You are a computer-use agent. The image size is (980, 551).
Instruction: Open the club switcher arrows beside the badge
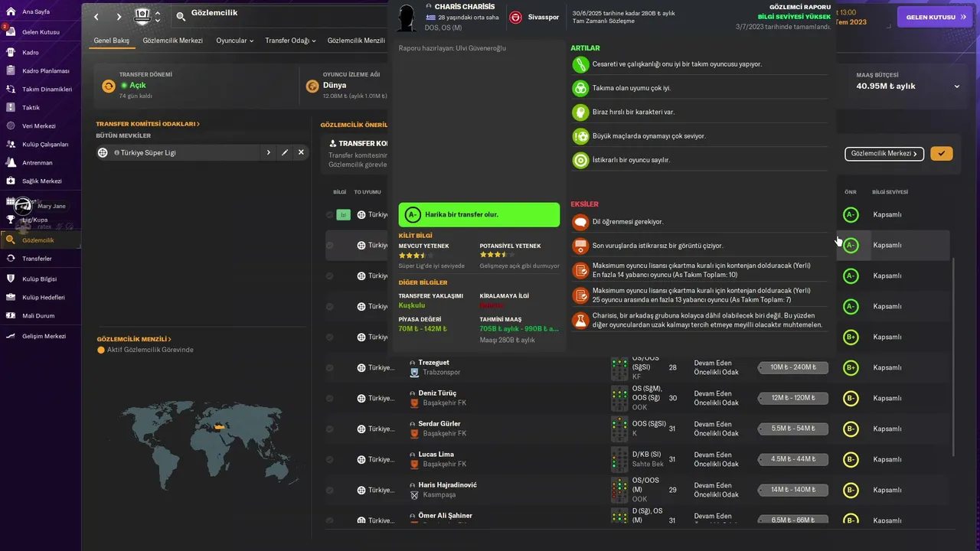pyautogui.click(x=158, y=16)
